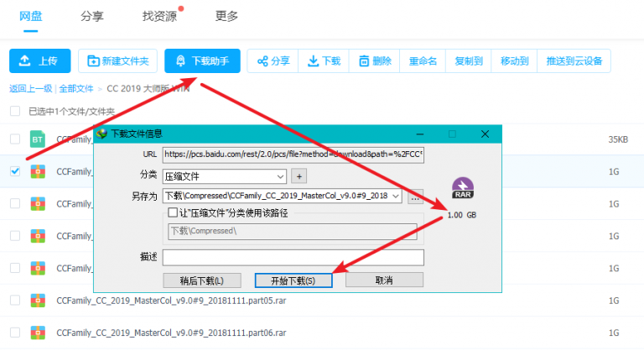Click the BT torrent file icon

pyautogui.click(x=38, y=139)
